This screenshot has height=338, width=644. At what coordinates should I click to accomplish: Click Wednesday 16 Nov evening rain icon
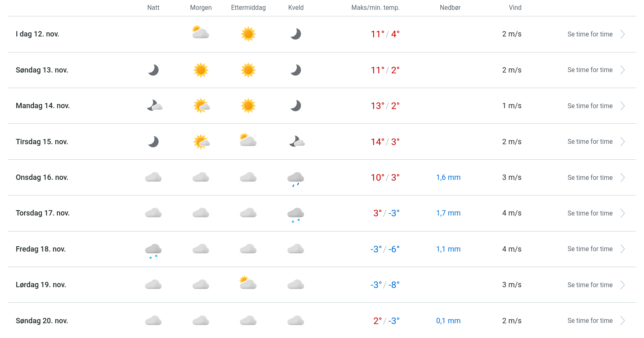(295, 179)
